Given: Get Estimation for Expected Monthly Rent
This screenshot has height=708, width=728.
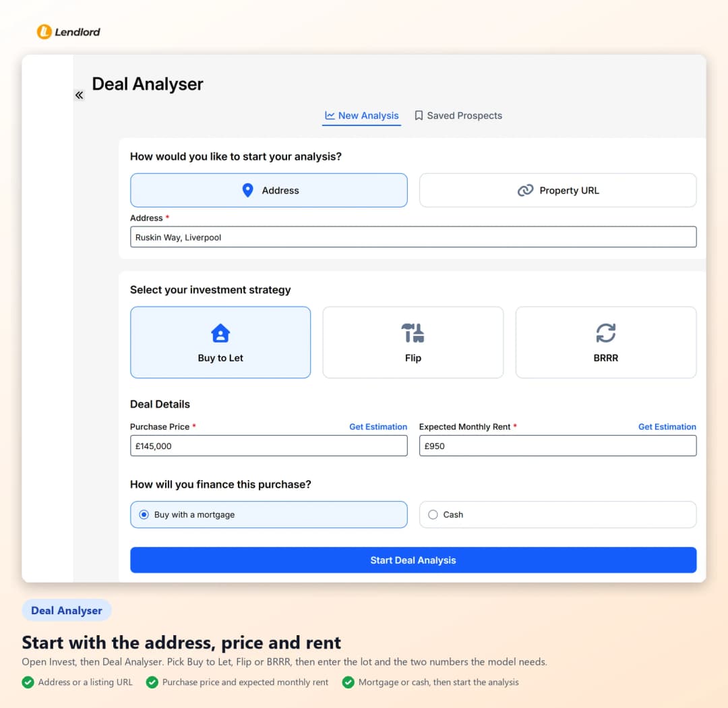Looking at the screenshot, I should point(667,426).
